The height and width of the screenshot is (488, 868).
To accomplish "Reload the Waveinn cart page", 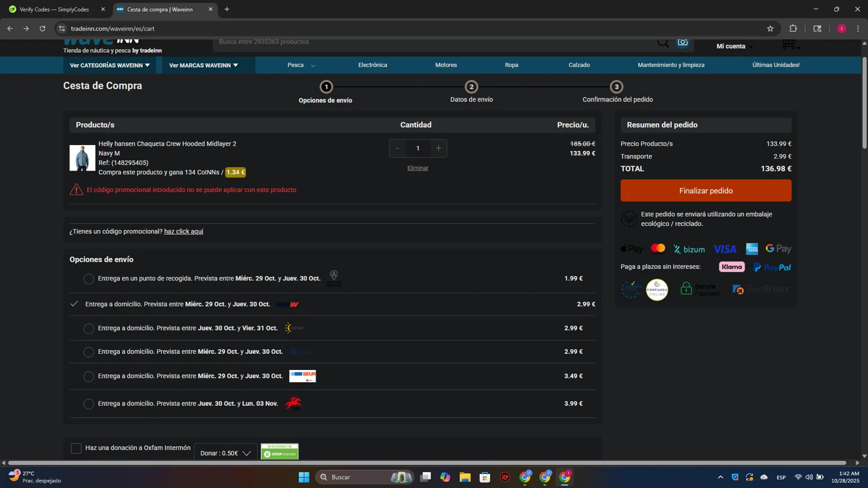I will coord(42,28).
